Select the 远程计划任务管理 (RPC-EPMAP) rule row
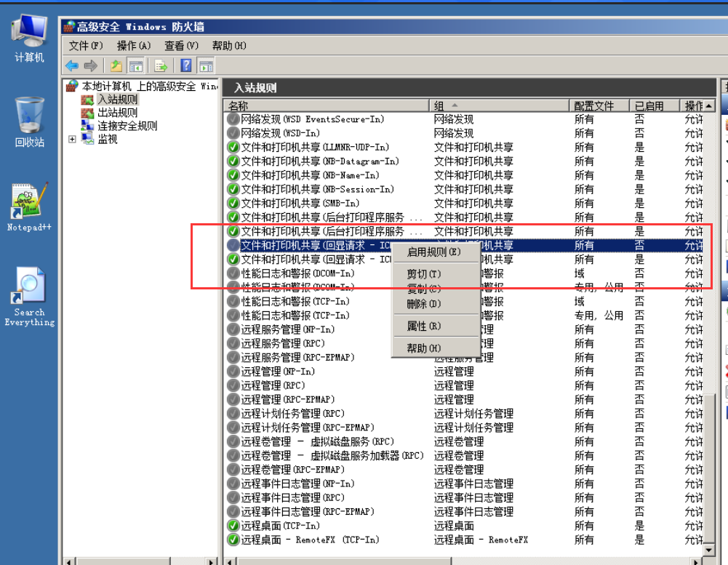Image resolution: width=728 pixels, height=565 pixels. [x=464, y=428]
